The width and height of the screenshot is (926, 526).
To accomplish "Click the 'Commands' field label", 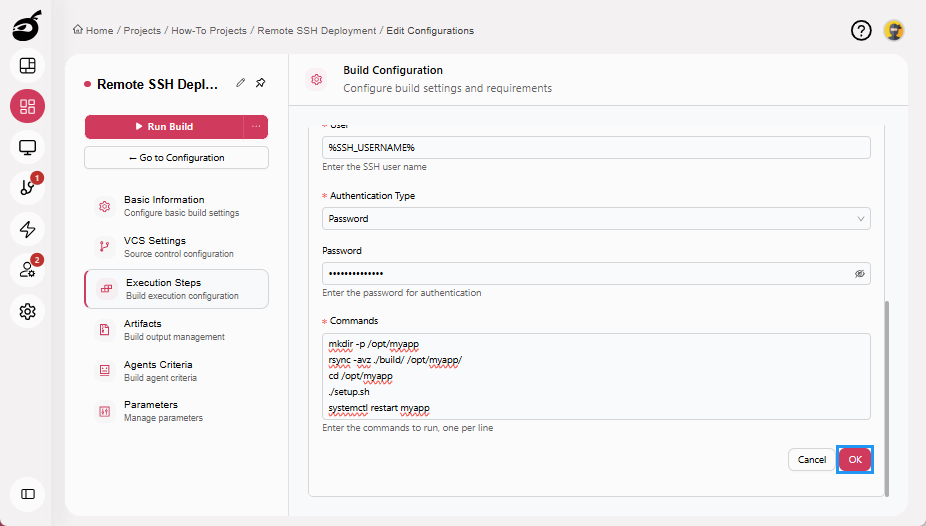I will coord(354,321).
